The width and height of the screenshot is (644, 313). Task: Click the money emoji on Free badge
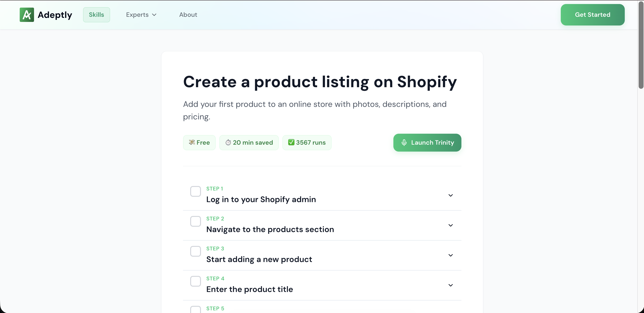(192, 142)
